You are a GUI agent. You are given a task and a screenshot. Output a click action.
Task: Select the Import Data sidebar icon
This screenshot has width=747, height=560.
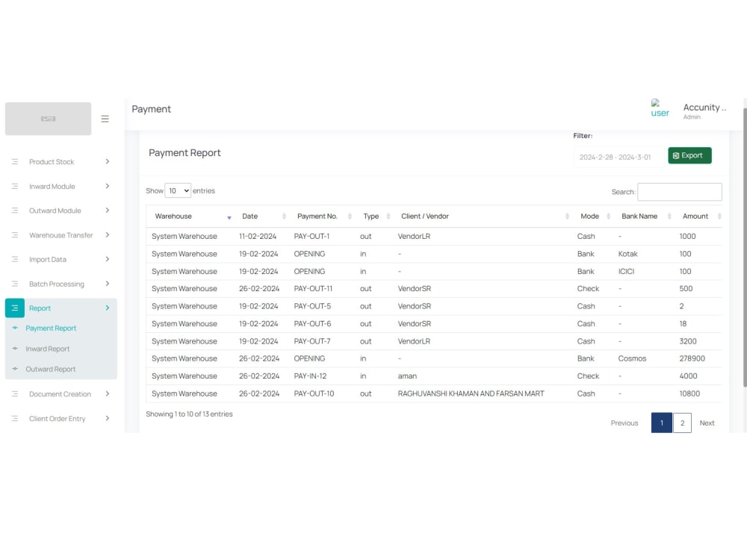[x=14, y=259]
